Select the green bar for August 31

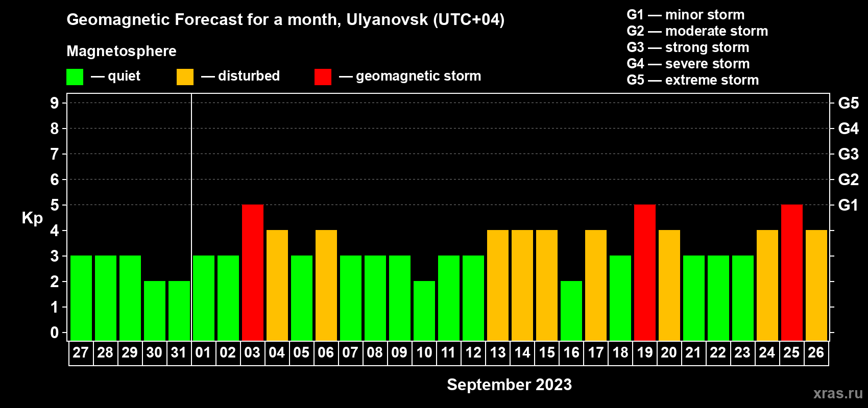point(179,311)
